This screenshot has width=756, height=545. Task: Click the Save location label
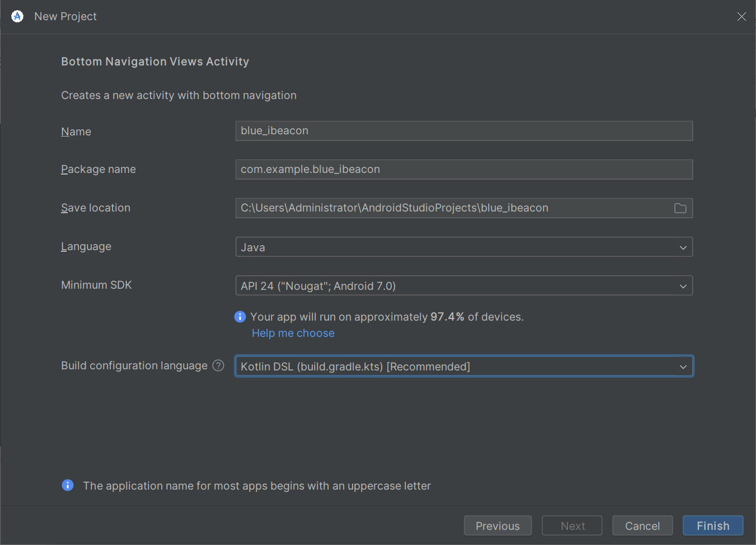[96, 208]
